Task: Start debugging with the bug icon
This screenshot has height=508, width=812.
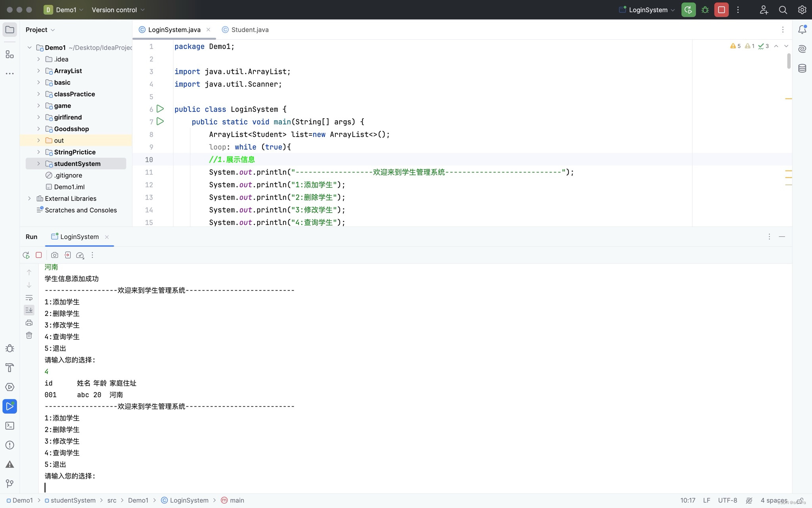Action: coord(705,10)
